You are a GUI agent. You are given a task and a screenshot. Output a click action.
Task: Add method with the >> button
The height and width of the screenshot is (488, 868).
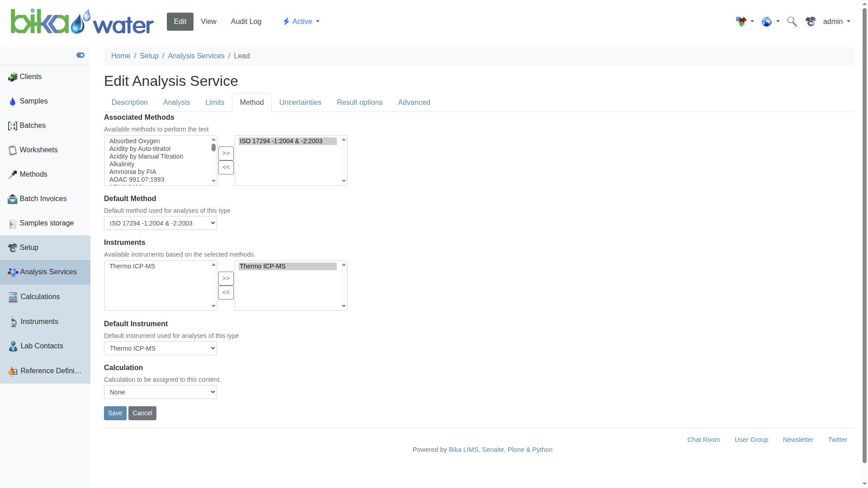[226, 153]
